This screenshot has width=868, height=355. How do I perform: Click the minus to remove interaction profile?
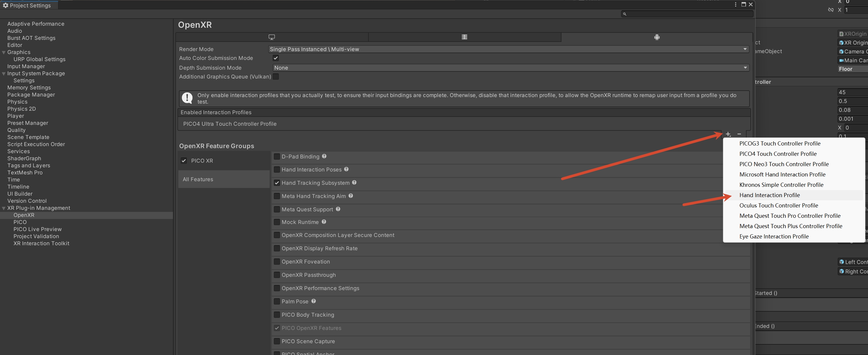tap(739, 134)
